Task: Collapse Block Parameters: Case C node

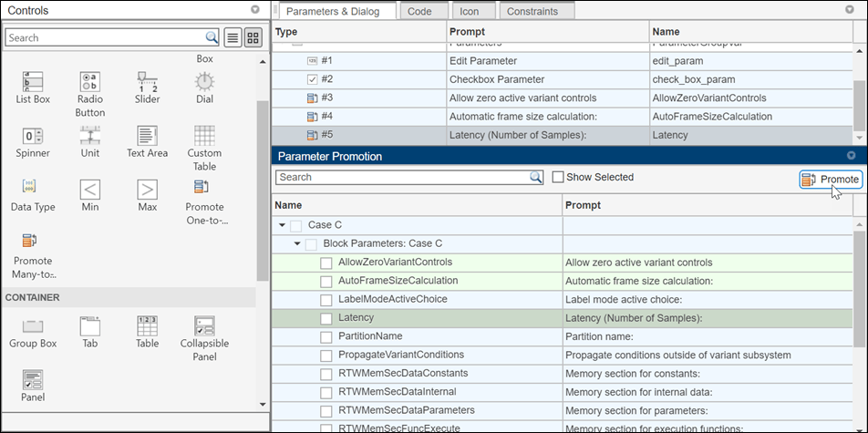Action: pyautogui.click(x=297, y=243)
